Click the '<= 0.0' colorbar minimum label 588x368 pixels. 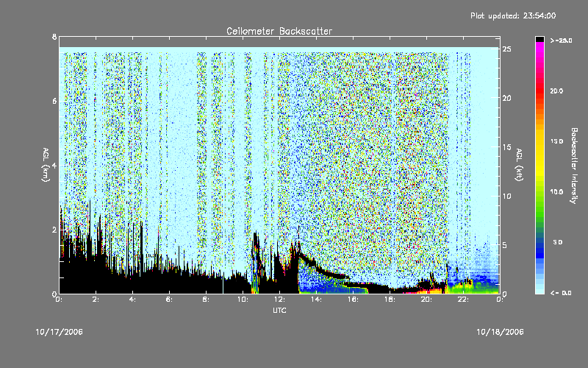pyautogui.click(x=561, y=293)
